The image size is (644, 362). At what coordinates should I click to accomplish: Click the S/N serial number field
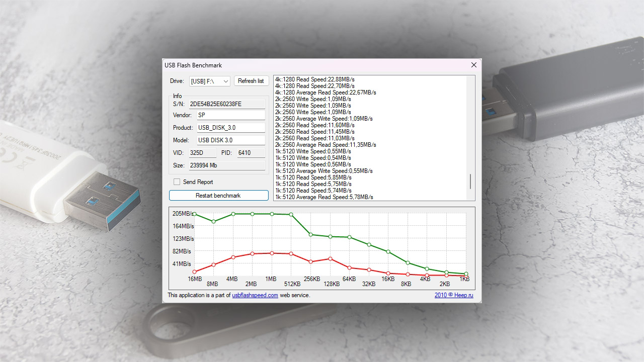[x=226, y=104]
